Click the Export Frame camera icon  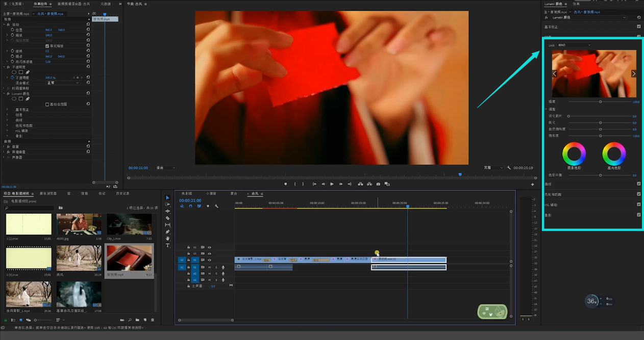(378, 184)
